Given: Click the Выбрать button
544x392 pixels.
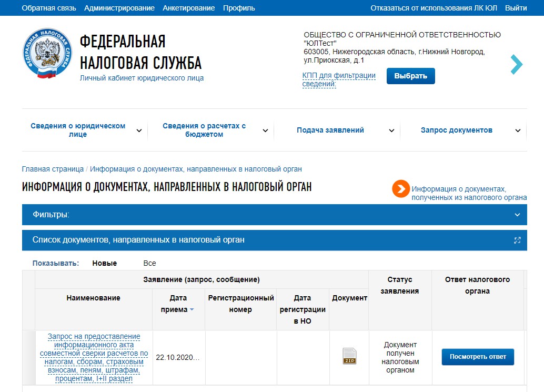Looking at the screenshot, I should pyautogui.click(x=411, y=76).
